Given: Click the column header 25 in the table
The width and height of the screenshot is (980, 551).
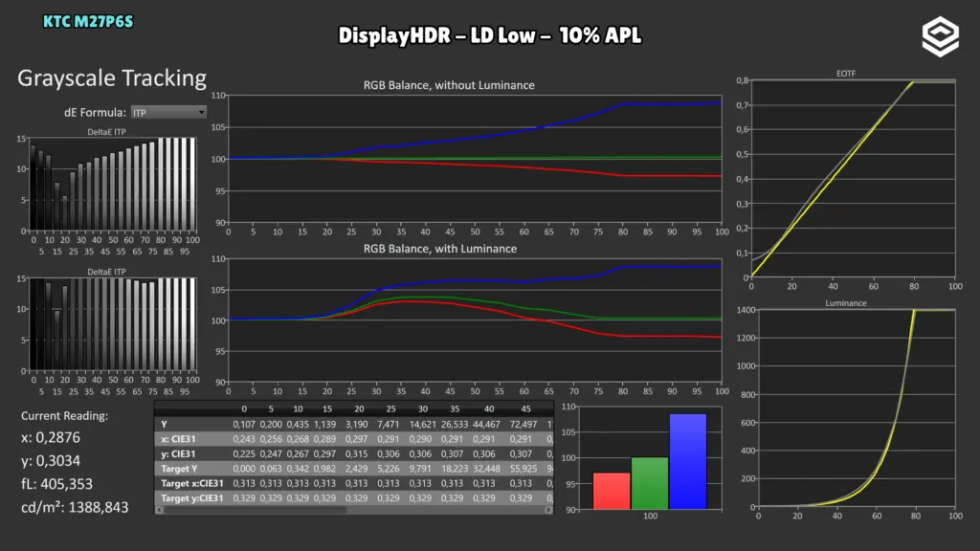Looking at the screenshot, I should coord(390,409).
